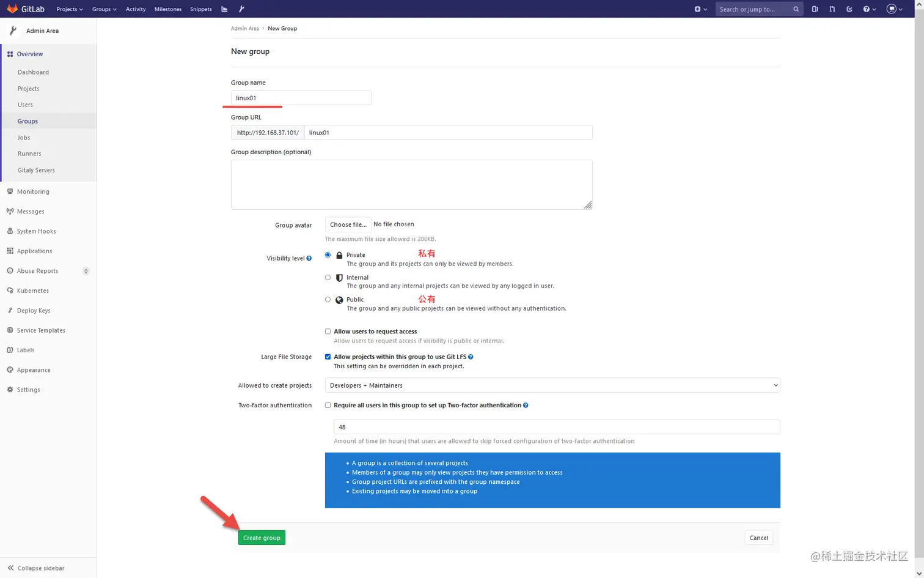Select the Private visibility radio button
Viewport: 924px width, 578px height.
pos(328,255)
